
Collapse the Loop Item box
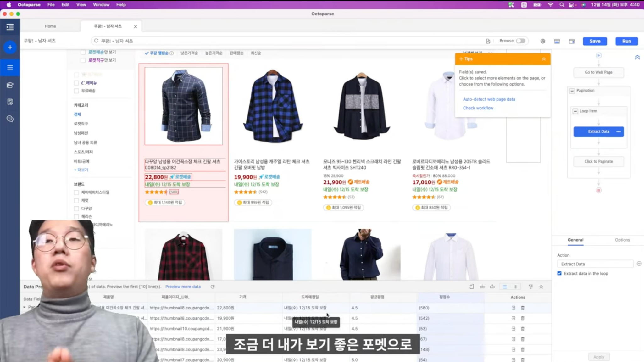(x=575, y=111)
